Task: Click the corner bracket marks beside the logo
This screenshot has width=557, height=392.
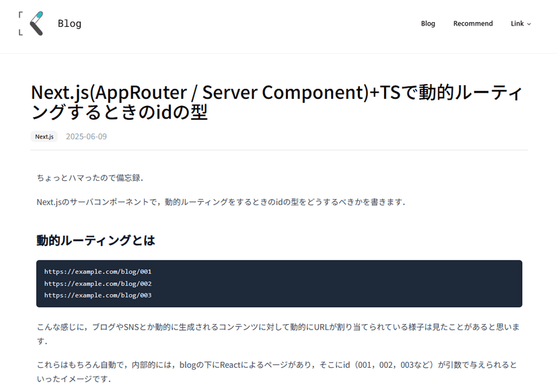Action: (x=21, y=24)
